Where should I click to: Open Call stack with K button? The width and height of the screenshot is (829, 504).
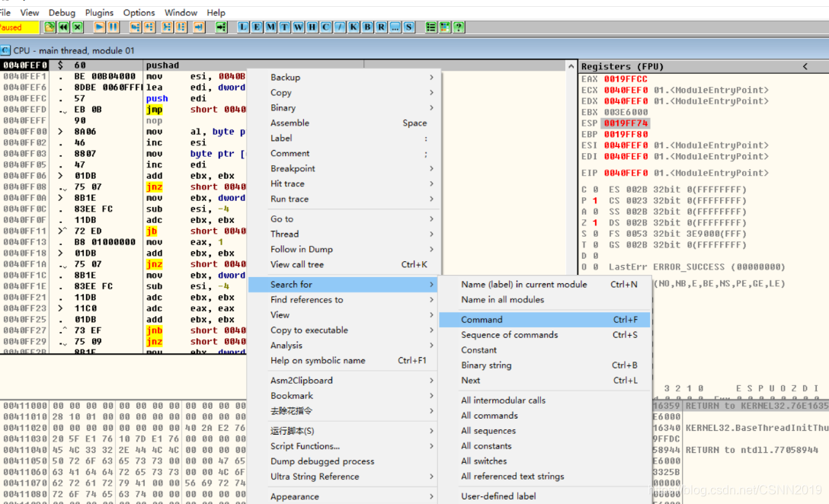(354, 27)
